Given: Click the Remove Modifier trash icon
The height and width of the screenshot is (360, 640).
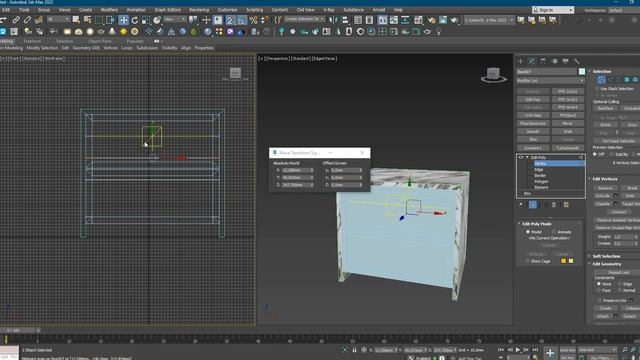Looking at the screenshot, I should click(554, 204).
